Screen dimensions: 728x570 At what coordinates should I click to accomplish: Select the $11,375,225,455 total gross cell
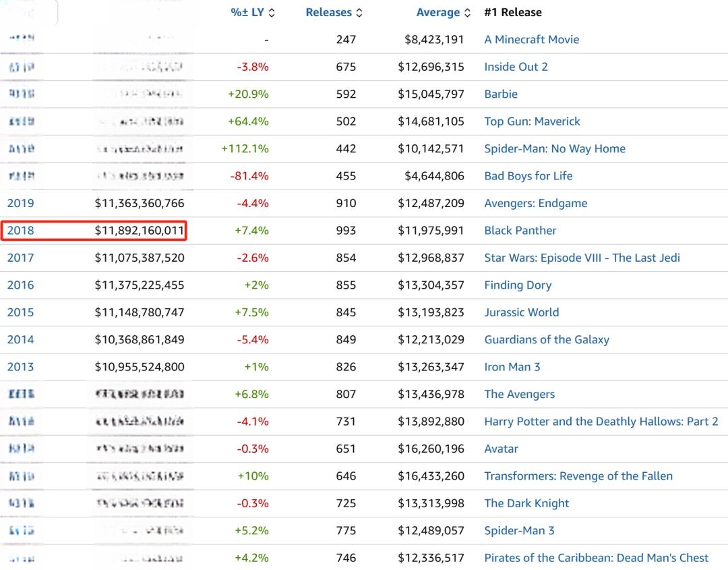[x=140, y=285]
